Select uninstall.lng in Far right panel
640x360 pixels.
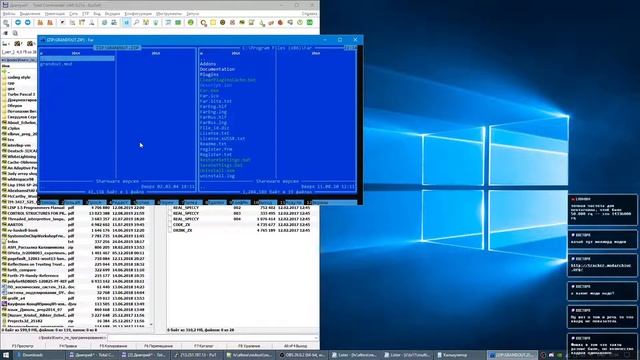[217, 176]
